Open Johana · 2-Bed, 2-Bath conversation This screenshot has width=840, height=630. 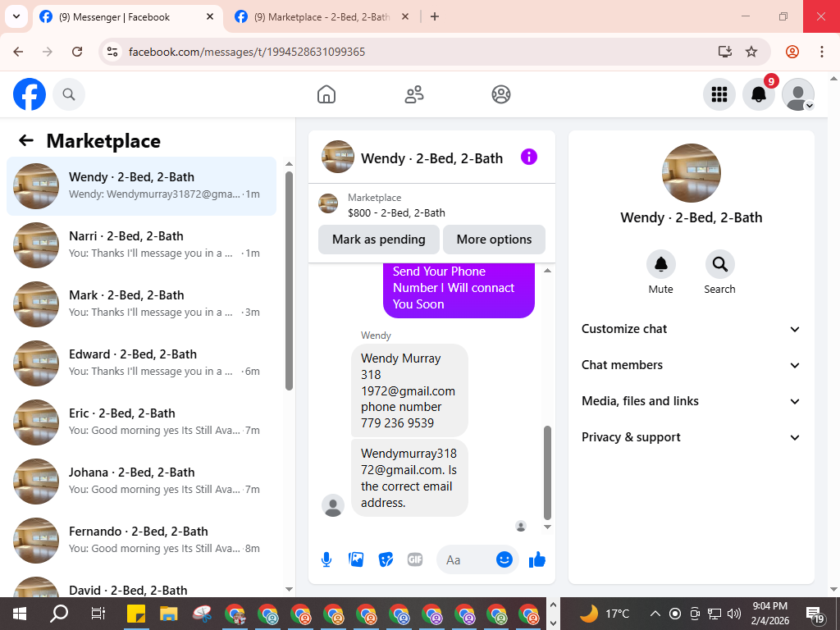click(141, 481)
